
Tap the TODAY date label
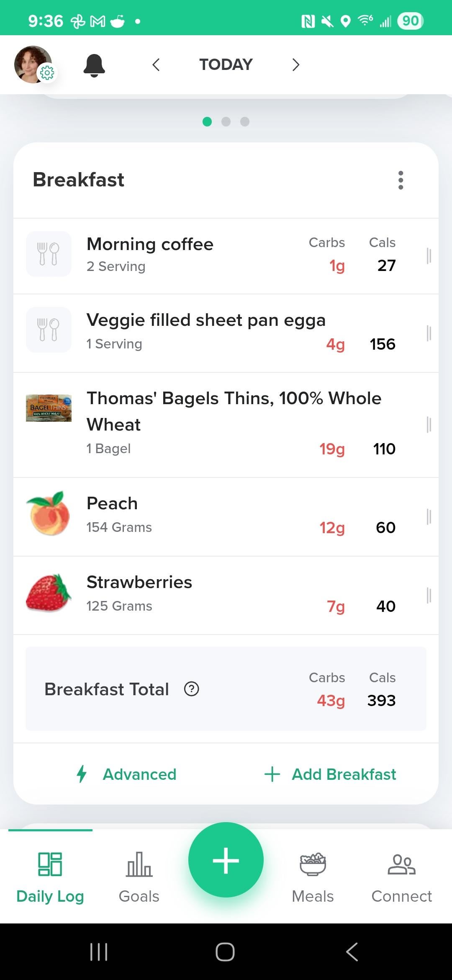226,64
